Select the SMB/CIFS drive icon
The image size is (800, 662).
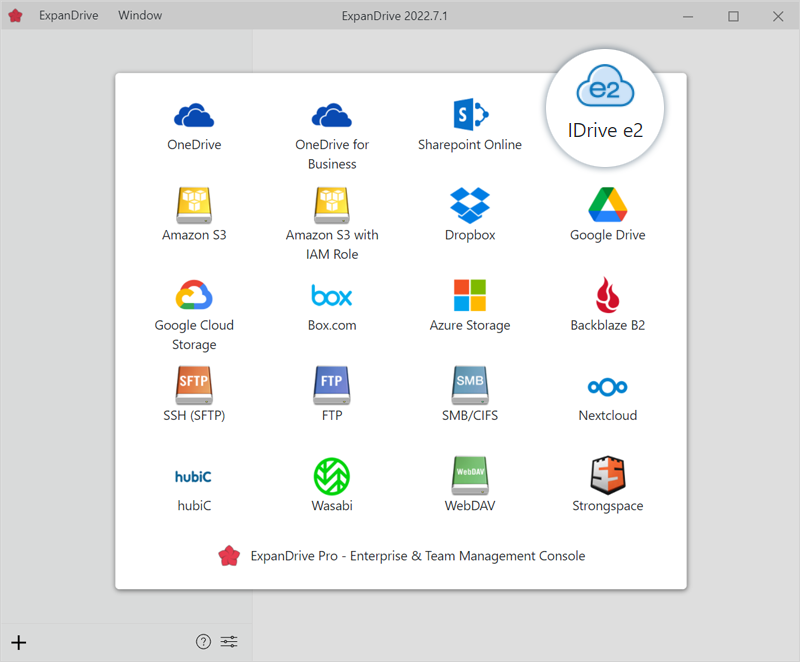coord(470,385)
